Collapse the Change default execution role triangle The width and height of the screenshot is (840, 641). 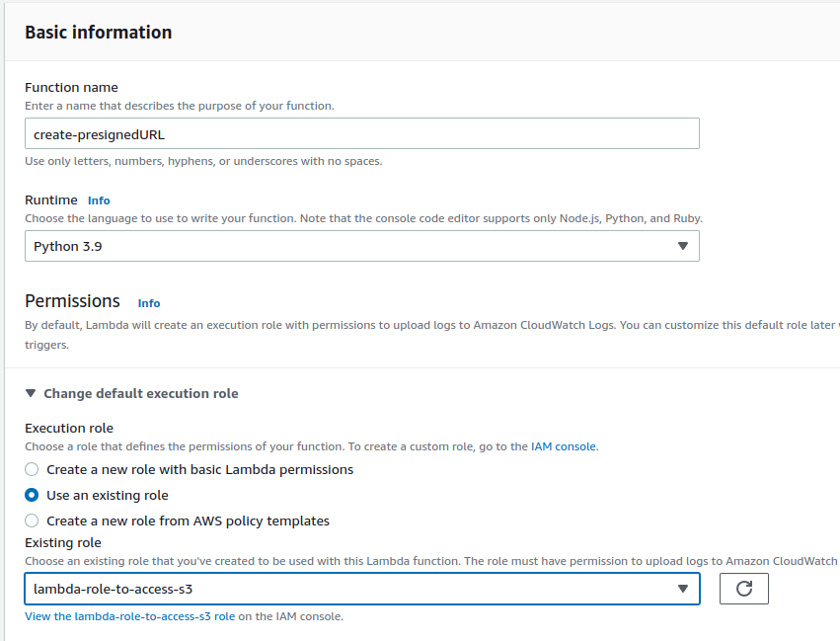pyautogui.click(x=32, y=393)
